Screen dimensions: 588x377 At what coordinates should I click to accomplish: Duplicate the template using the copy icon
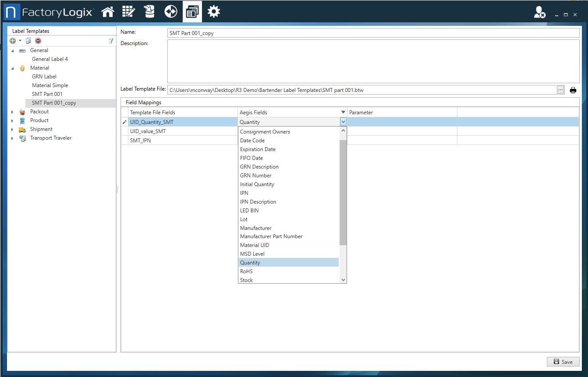coord(27,40)
